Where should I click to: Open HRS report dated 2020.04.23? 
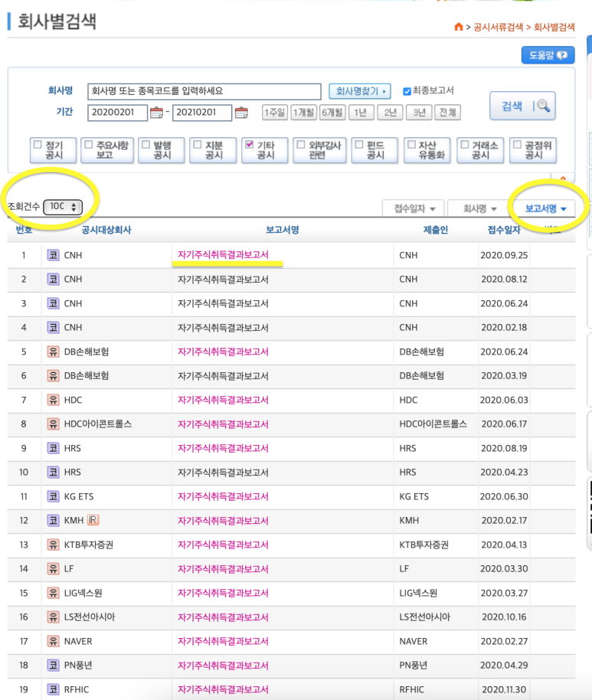point(223,473)
